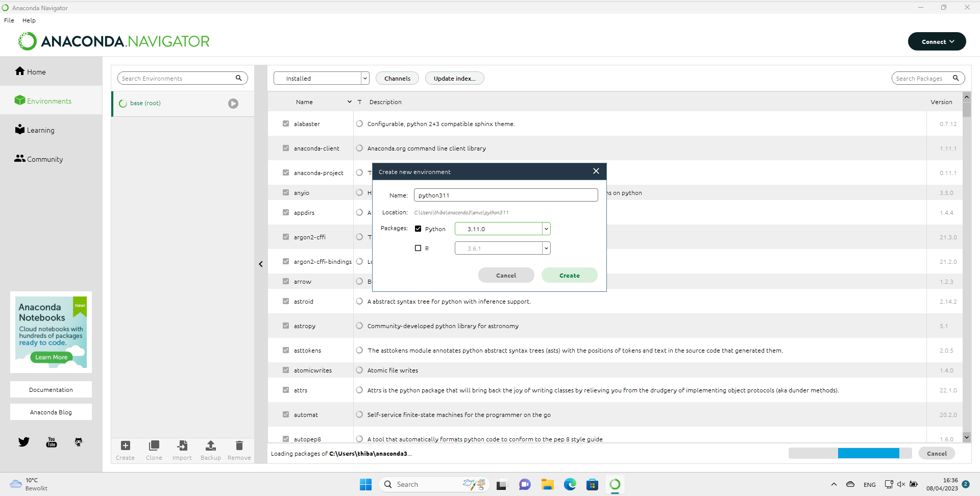
Task: Open Windows Start menu
Action: click(x=365, y=484)
